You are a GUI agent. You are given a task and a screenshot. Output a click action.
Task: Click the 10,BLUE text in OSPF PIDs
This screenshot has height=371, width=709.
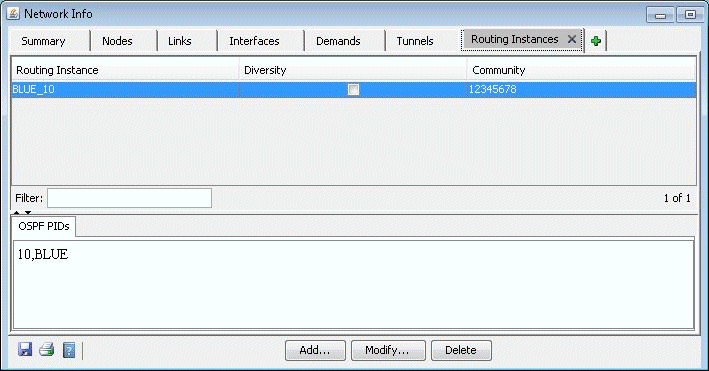tap(43, 254)
